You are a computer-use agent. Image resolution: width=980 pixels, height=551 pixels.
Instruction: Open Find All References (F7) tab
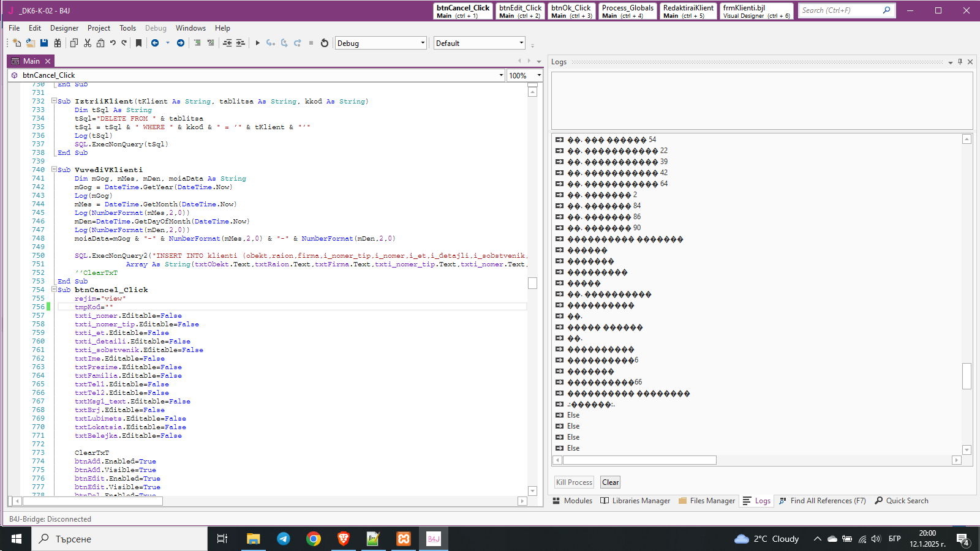pyautogui.click(x=822, y=501)
